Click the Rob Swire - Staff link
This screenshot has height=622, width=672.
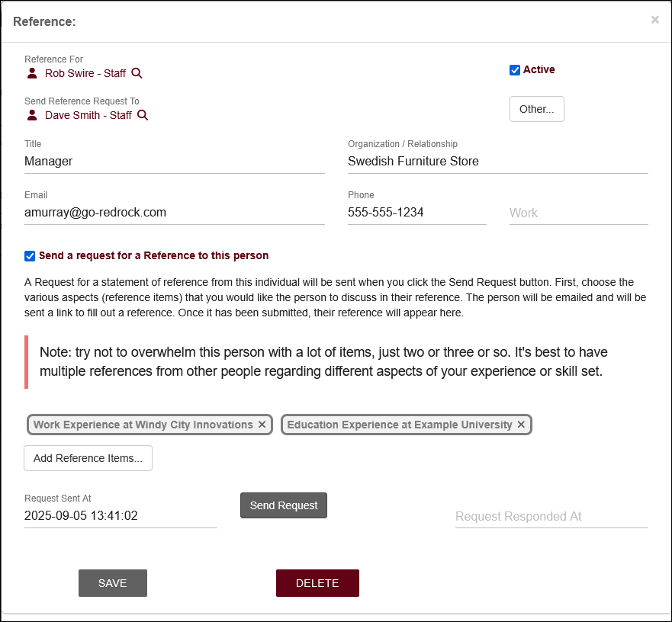click(85, 74)
